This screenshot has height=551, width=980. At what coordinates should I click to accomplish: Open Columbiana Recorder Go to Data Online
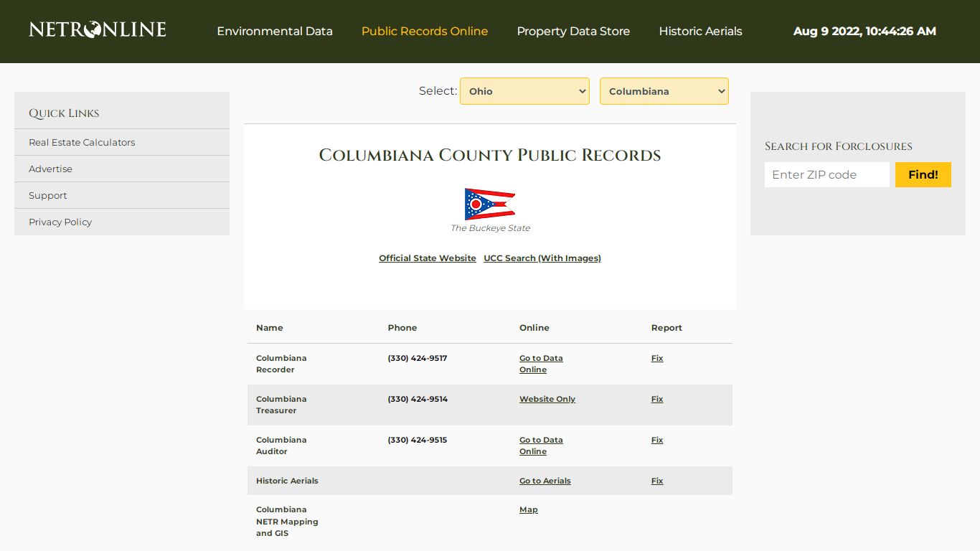pos(541,364)
